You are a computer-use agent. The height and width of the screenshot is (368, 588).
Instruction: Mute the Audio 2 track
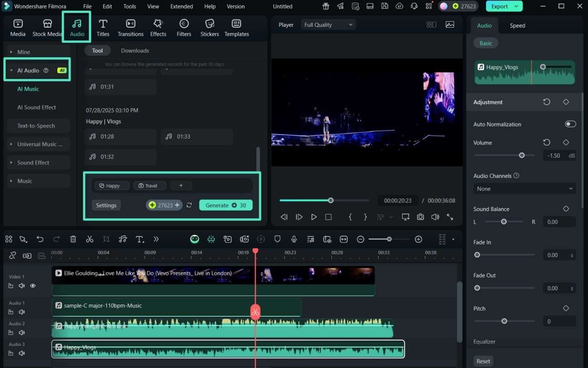[x=22, y=332]
